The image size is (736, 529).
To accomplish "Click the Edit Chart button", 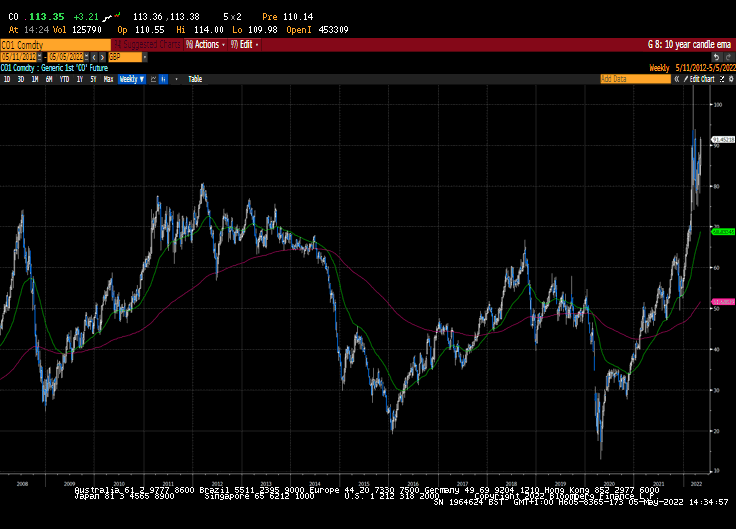I will [699, 79].
